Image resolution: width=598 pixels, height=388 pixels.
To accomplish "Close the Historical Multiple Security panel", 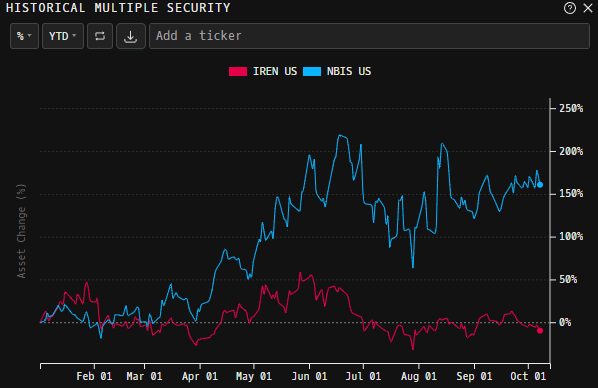I will click(x=588, y=8).
